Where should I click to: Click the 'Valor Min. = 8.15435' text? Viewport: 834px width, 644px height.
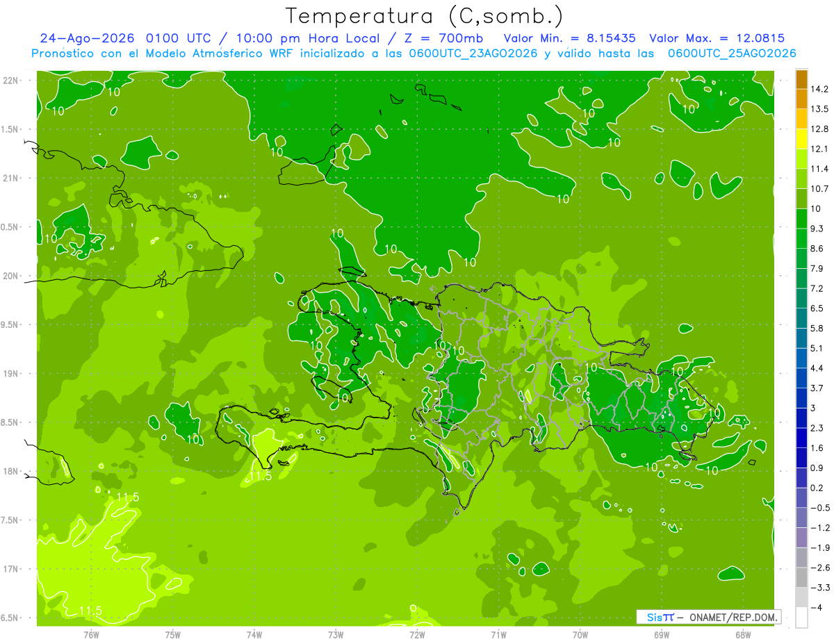(570, 38)
